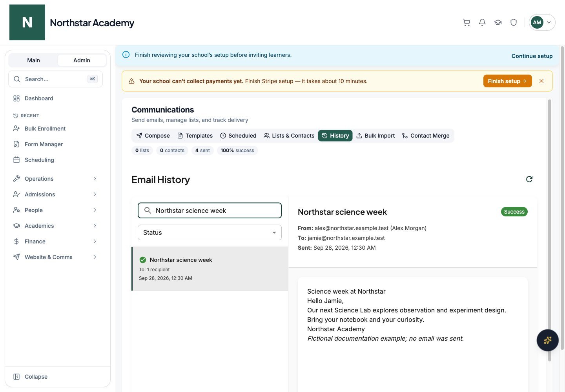Open the Templates tab

(x=195, y=136)
